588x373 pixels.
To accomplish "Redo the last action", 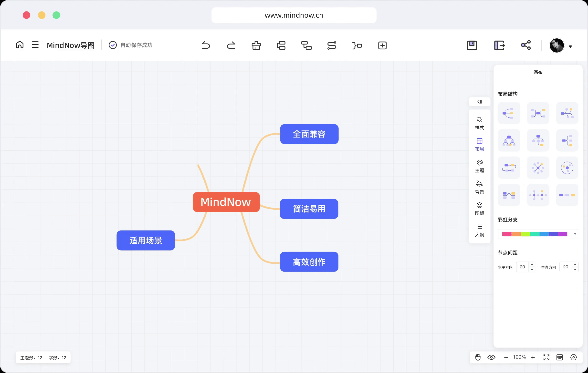I will click(231, 45).
